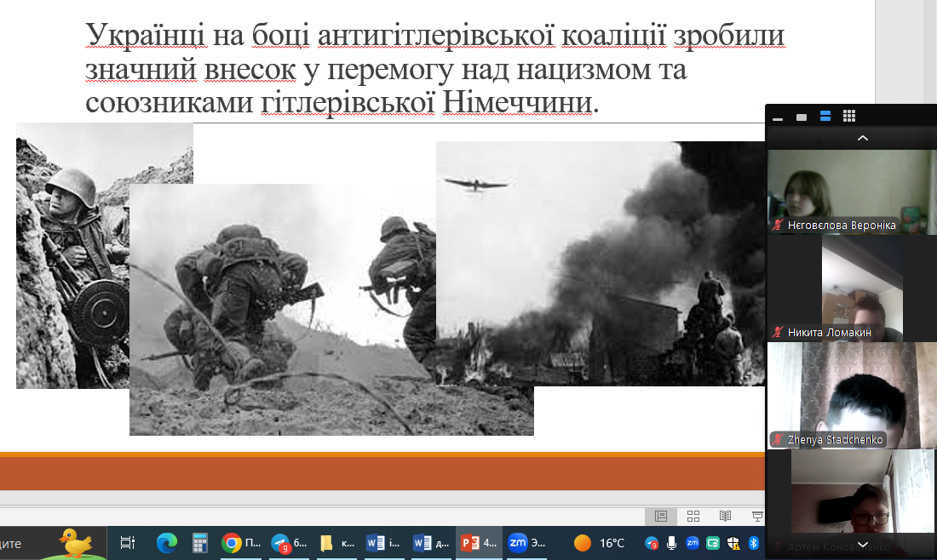This screenshot has height=560, width=937.
Task: Click muted microphone icon beside Zhenya Stadchenko
Action: coord(778,439)
